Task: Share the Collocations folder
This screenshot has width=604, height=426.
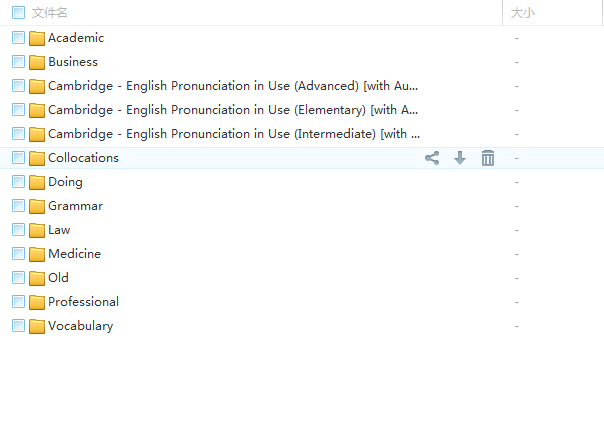Action: [432, 158]
